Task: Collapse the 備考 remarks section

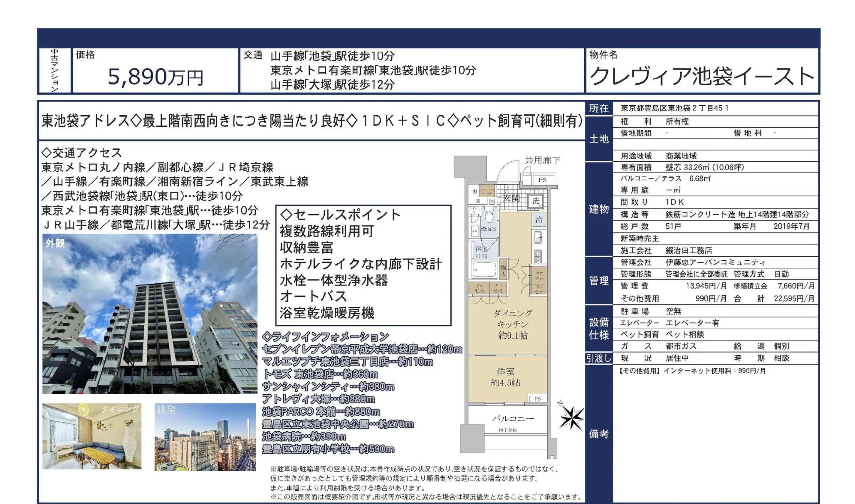Action: (x=599, y=432)
